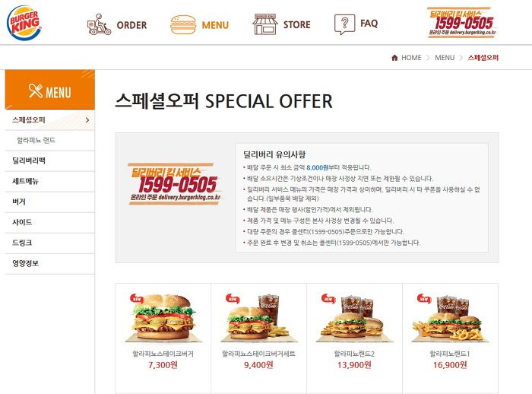Screen dimensions: 532x394
Task: Click the storefront STORE icon
Action: 265,24
